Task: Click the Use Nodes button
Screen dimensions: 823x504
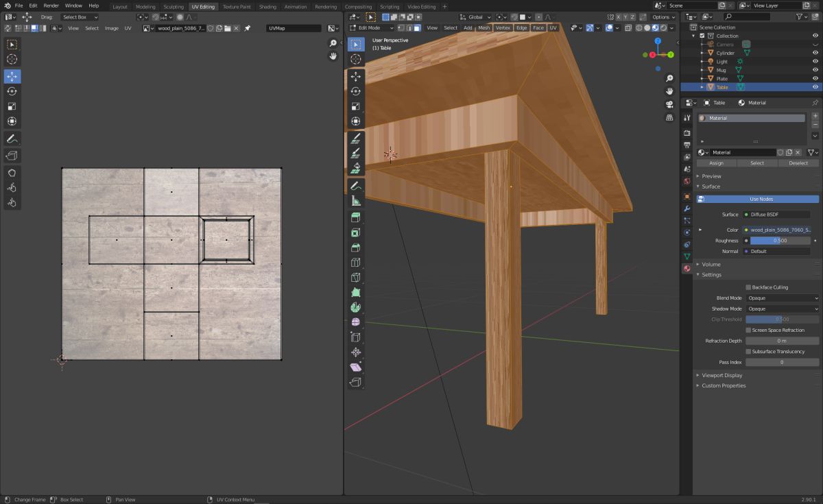Action: pyautogui.click(x=761, y=199)
